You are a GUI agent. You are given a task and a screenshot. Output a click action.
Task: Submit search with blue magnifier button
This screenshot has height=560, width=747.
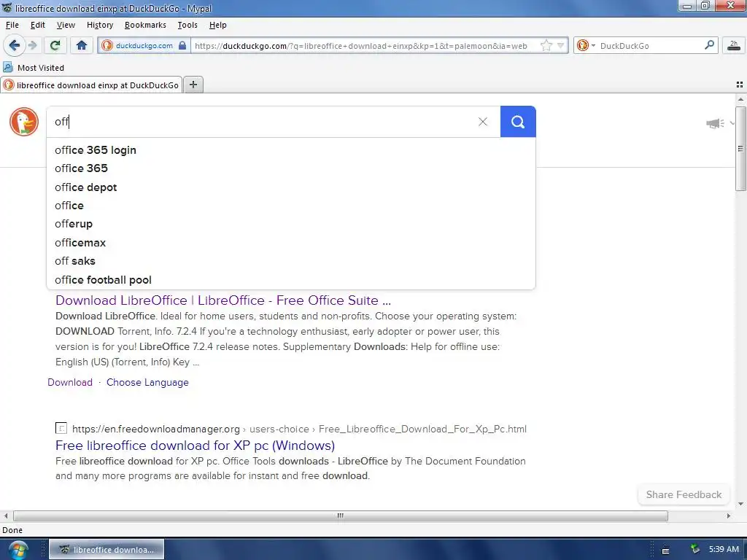[518, 122]
